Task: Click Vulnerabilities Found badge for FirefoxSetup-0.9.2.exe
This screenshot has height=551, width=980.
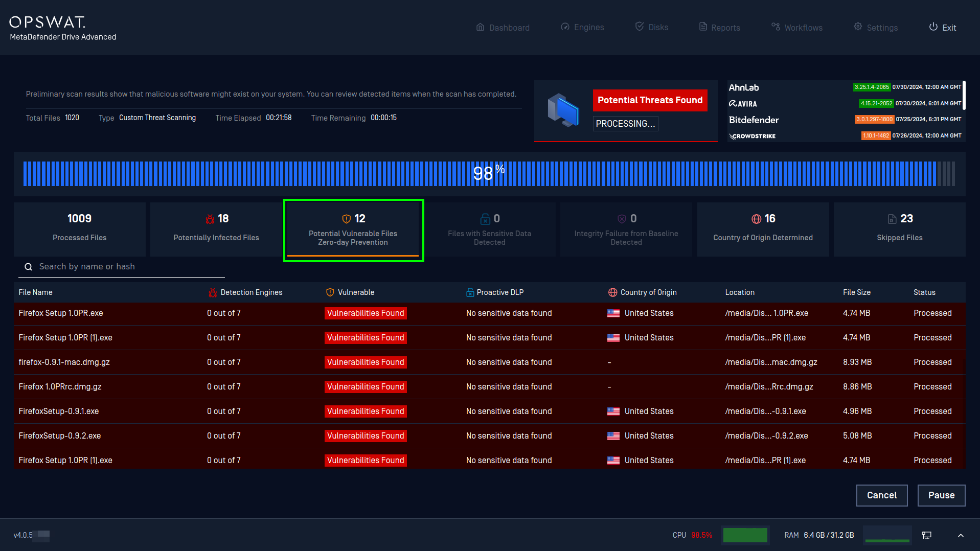Action: pos(366,436)
